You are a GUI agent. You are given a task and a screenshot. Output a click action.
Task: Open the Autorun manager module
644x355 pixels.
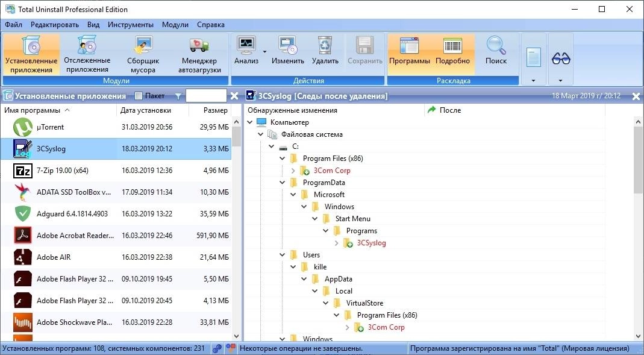[x=199, y=54]
